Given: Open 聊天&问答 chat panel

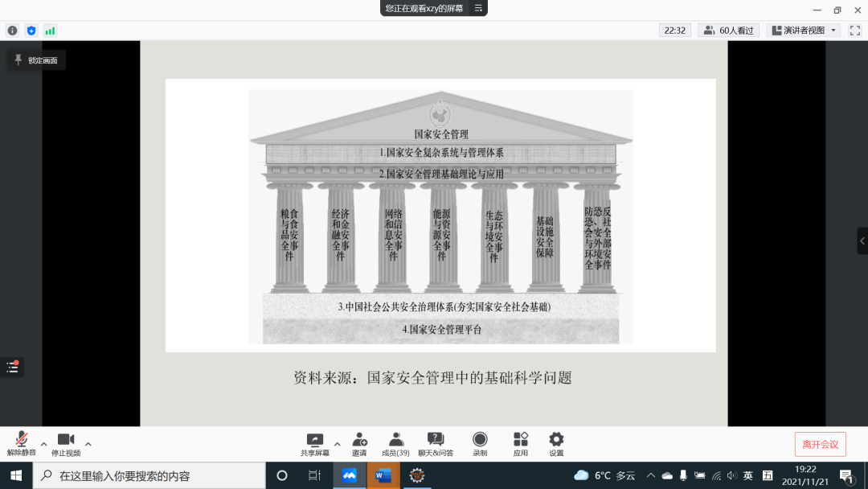Looking at the screenshot, I should tap(435, 444).
